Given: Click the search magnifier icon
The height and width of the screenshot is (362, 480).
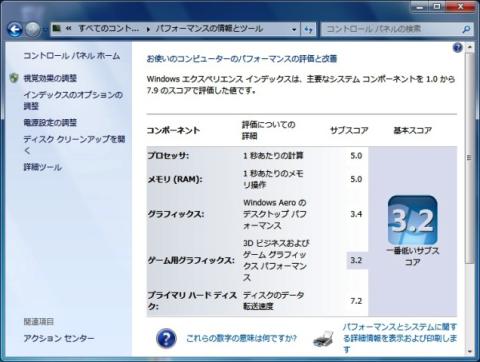Looking at the screenshot, I should pos(466,29).
